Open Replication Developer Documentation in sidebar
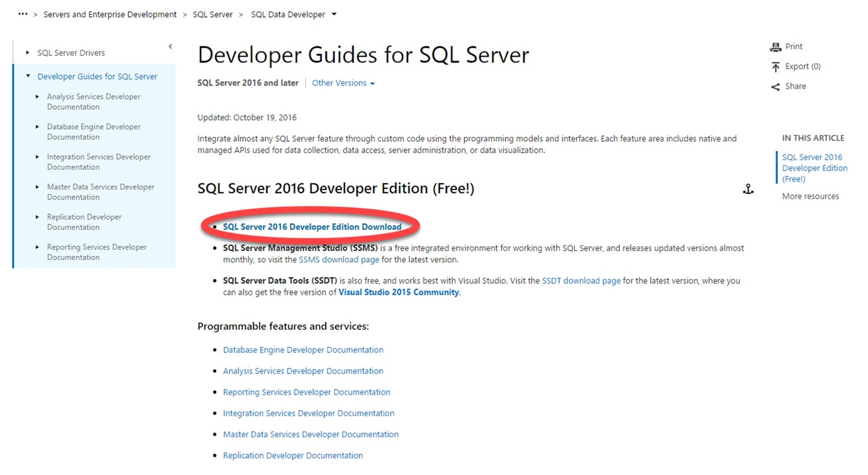868x475 pixels. click(x=84, y=222)
